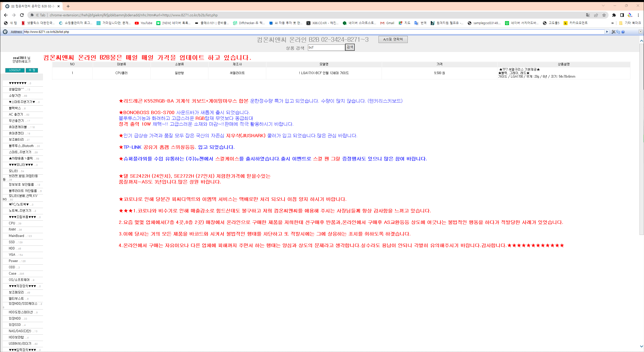Screen dimensions: 644x352
Task: Open the Gmail bookmark
Action: 387,23
